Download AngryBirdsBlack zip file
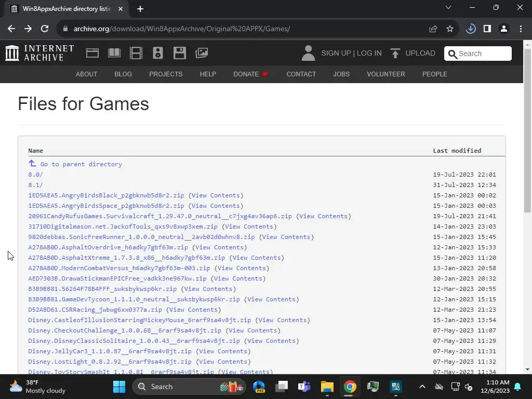Screen dimensions: 532x399 (x=106, y=195)
